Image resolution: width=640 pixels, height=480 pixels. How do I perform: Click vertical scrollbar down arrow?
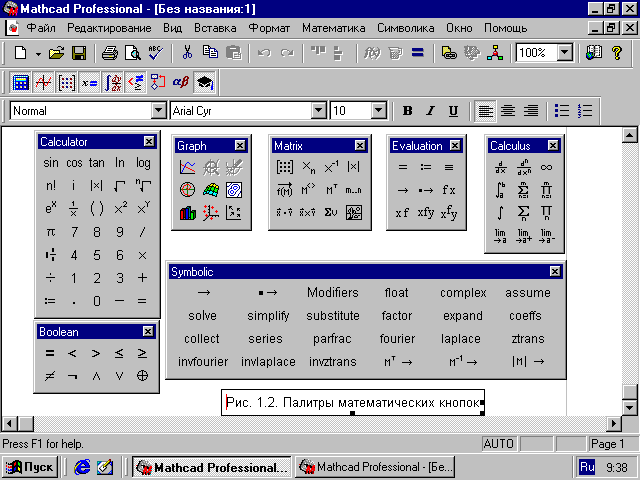pos(629,407)
